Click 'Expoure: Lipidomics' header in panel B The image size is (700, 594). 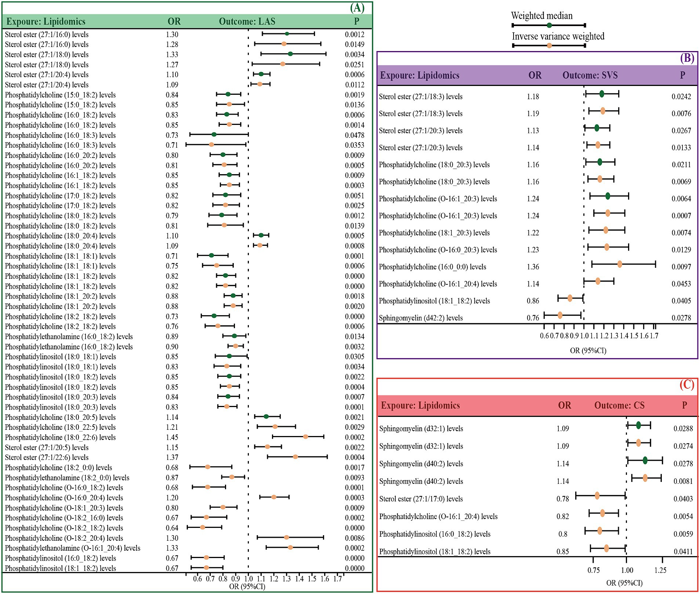click(420, 75)
